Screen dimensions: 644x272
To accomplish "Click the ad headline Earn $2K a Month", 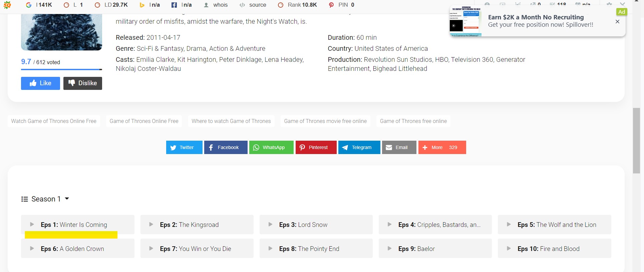I will [x=536, y=17].
